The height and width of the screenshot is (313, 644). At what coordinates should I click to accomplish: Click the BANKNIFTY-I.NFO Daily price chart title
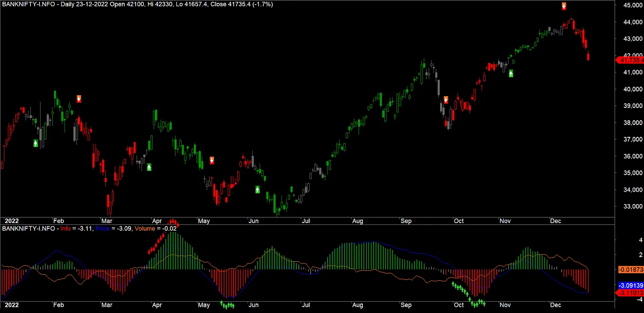point(138,4)
